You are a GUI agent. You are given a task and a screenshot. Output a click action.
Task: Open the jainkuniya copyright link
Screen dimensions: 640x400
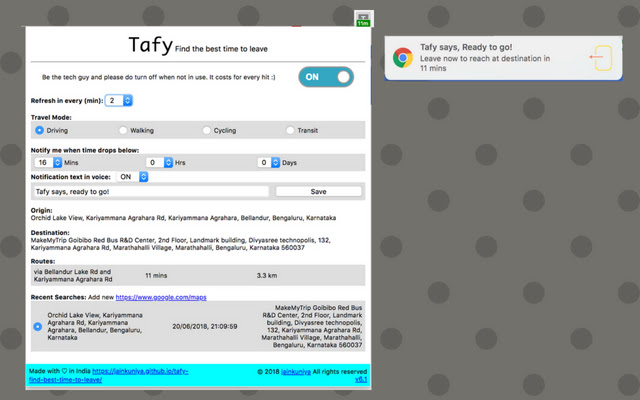[296, 371]
